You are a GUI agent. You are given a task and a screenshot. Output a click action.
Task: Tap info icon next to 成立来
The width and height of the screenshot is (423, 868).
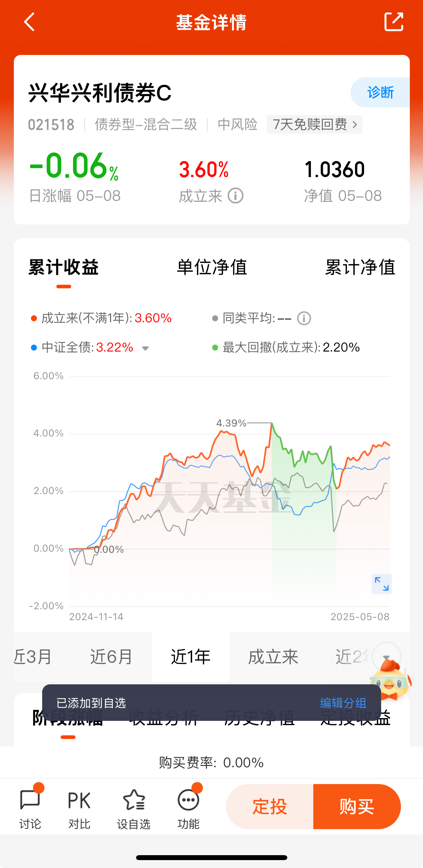click(236, 196)
